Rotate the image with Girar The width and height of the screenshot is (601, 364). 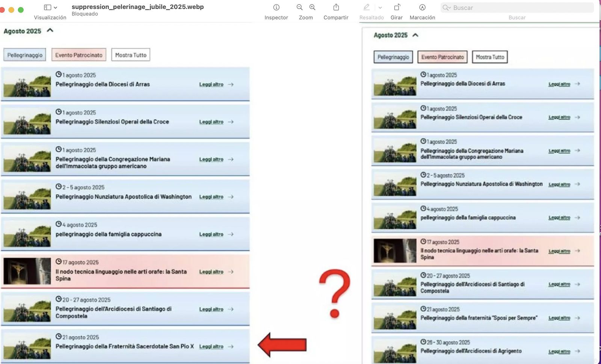(396, 7)
